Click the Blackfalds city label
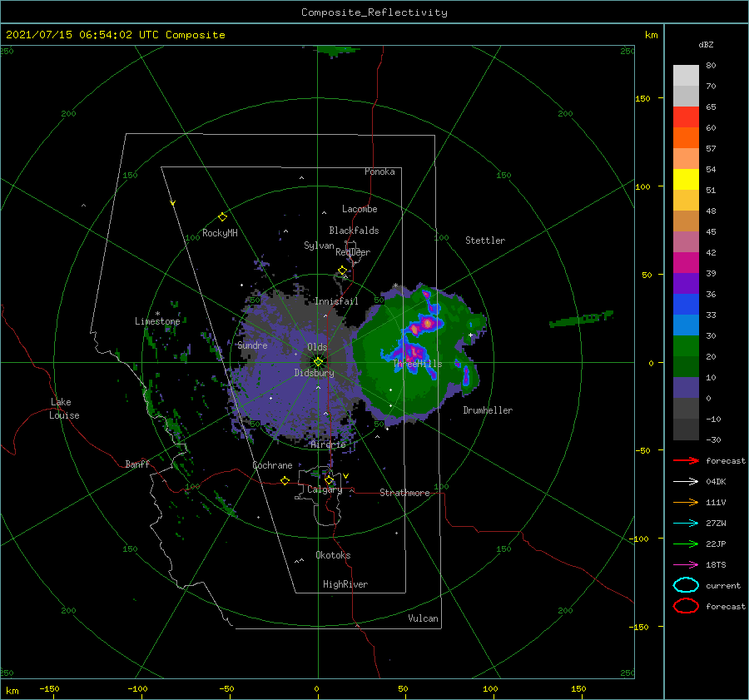The height and width of the screenshot is (700, 749). coord(354,231)
